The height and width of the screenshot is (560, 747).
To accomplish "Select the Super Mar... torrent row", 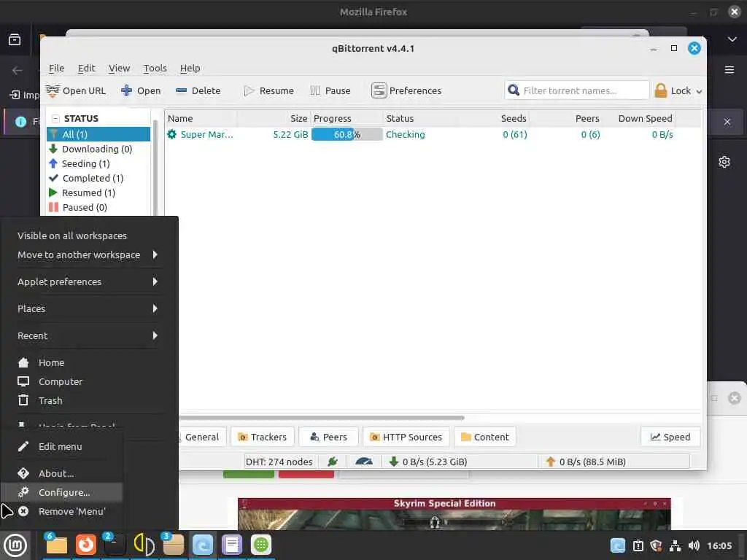I will coord(433,135).
